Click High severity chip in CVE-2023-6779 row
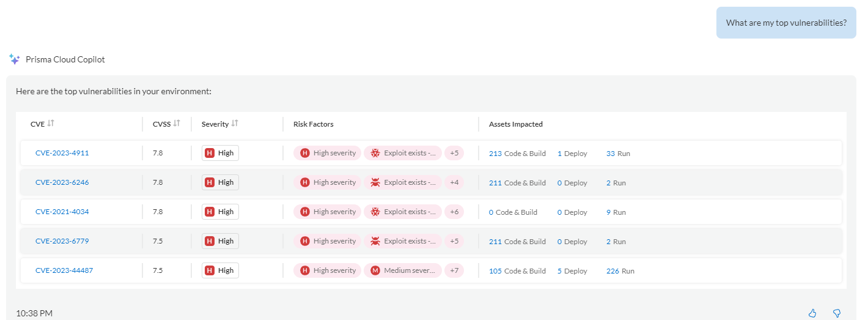The image size is (868, 320). tap(328, 241)
